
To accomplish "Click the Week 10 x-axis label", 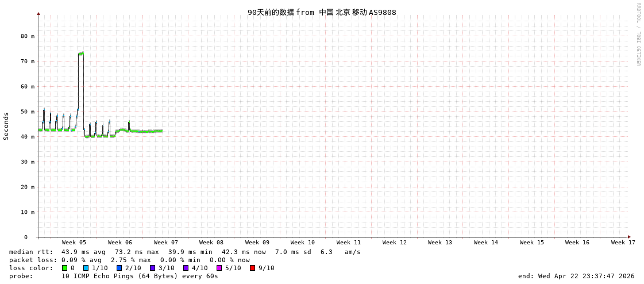I will [x=303, y=243].
